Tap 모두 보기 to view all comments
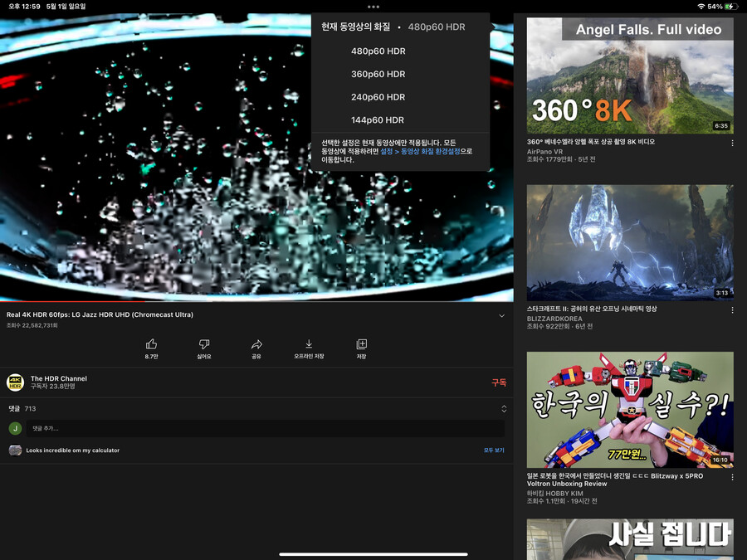This screenshot has width=747, height=560. pyautogui.click(x=494, y=450)
